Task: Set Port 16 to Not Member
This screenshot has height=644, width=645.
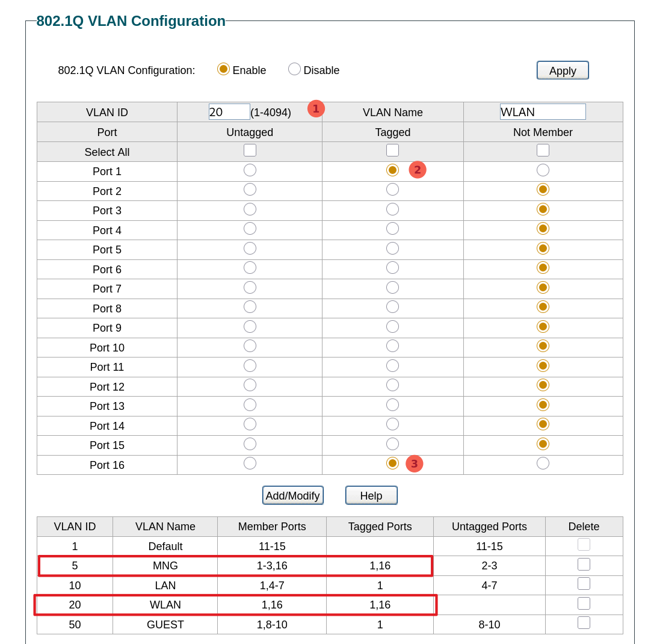Action: click(x=543, y=463)
